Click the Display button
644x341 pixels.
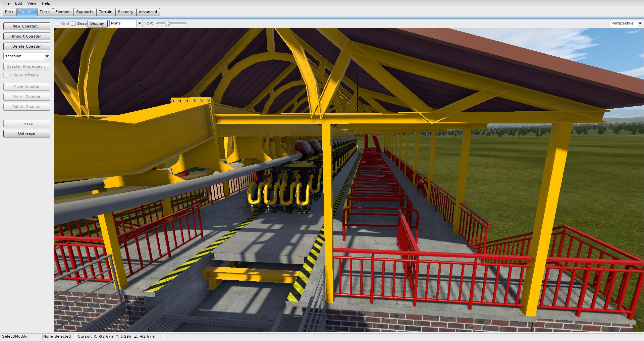[x=97, y=23]
